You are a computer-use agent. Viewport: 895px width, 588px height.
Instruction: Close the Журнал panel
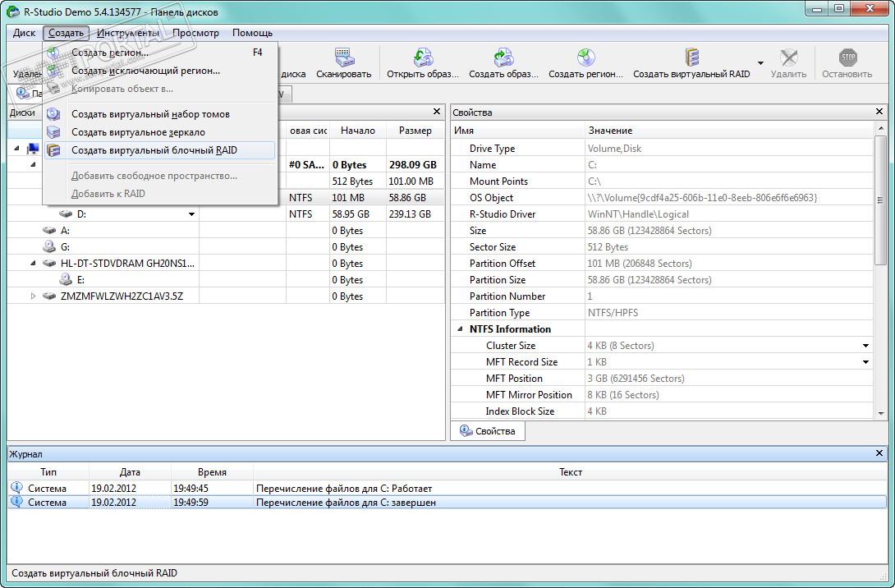click(879, 453)
